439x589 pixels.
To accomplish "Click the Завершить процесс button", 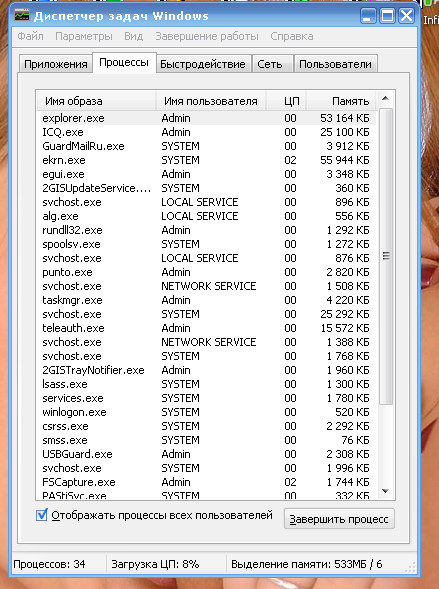I will coord(339,519).
